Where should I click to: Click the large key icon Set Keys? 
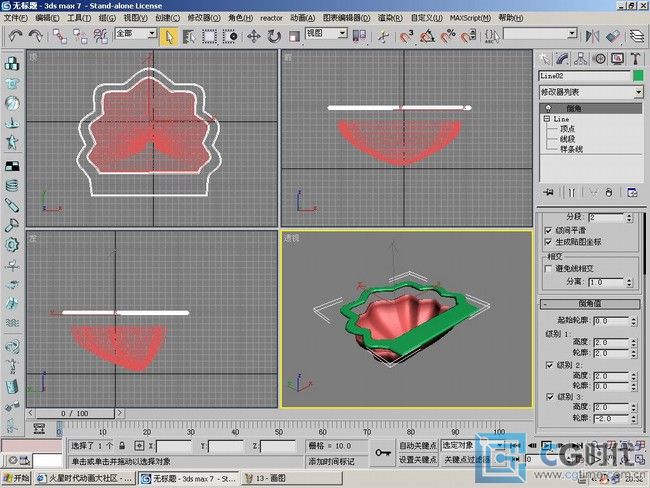[x=383, y=452]
